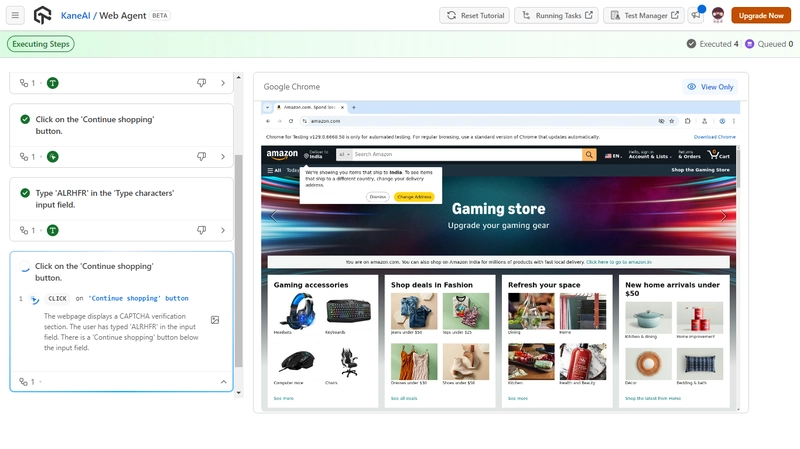Screen dimensions: 800x449
Task: Click the Amazon logo
Action: (x=282, y=154)
